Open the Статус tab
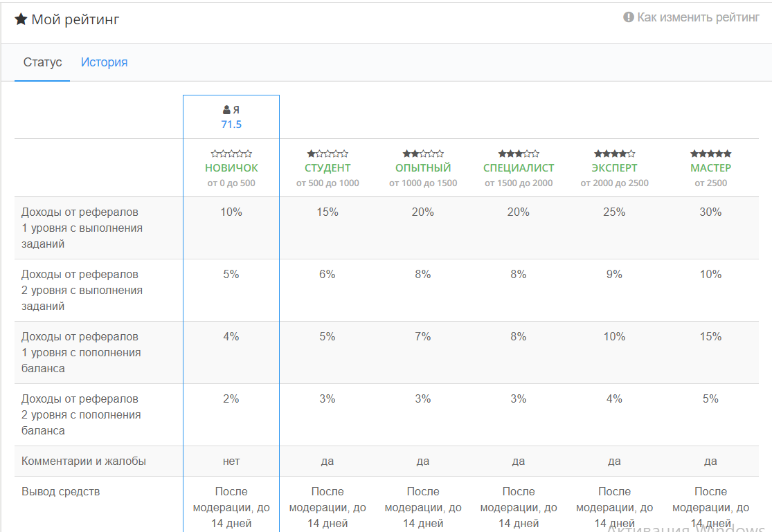The width and height of the screenshot is (772, 532). 42,62
